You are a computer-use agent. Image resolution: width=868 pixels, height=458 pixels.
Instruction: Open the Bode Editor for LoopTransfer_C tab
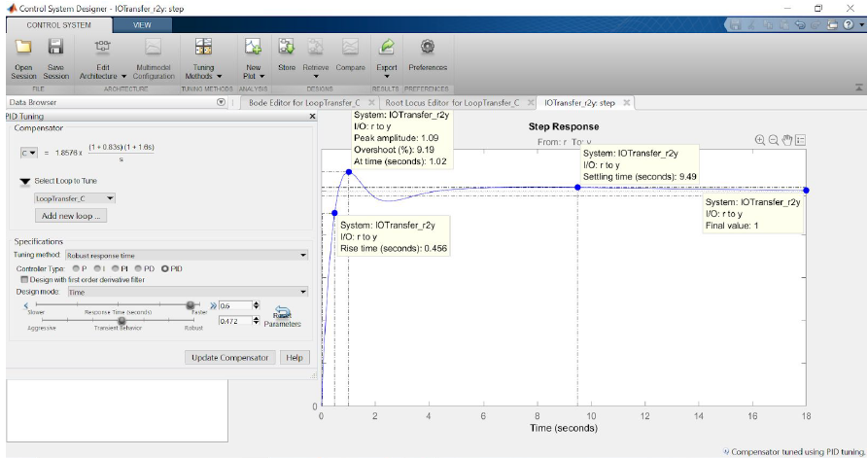click(x=304, y=102)
